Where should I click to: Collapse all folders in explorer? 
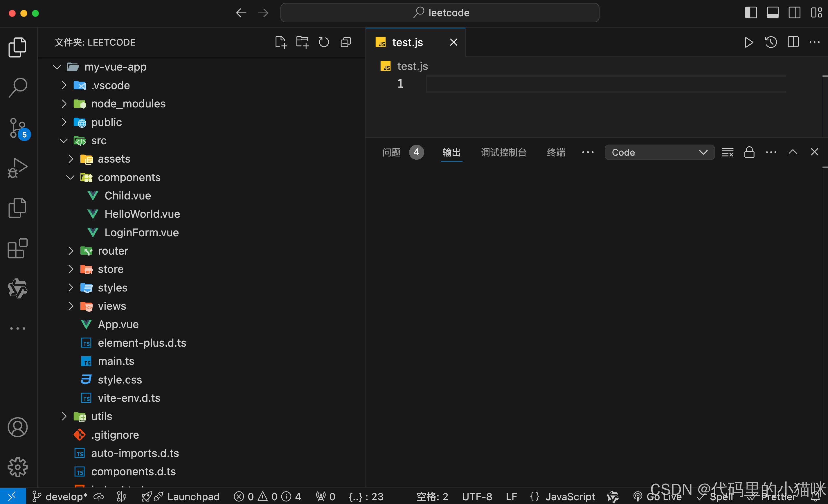click(345, 42)
